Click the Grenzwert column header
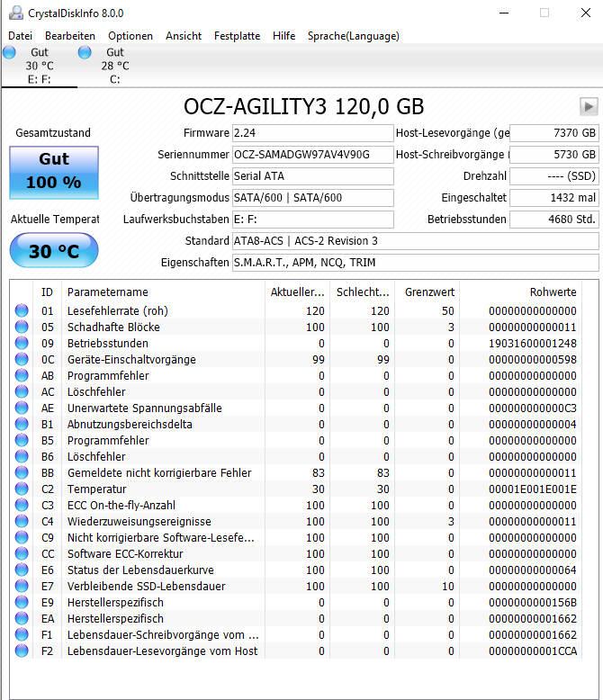The width and height of the screenshot is (603, 700). click(x=427, y=292)
